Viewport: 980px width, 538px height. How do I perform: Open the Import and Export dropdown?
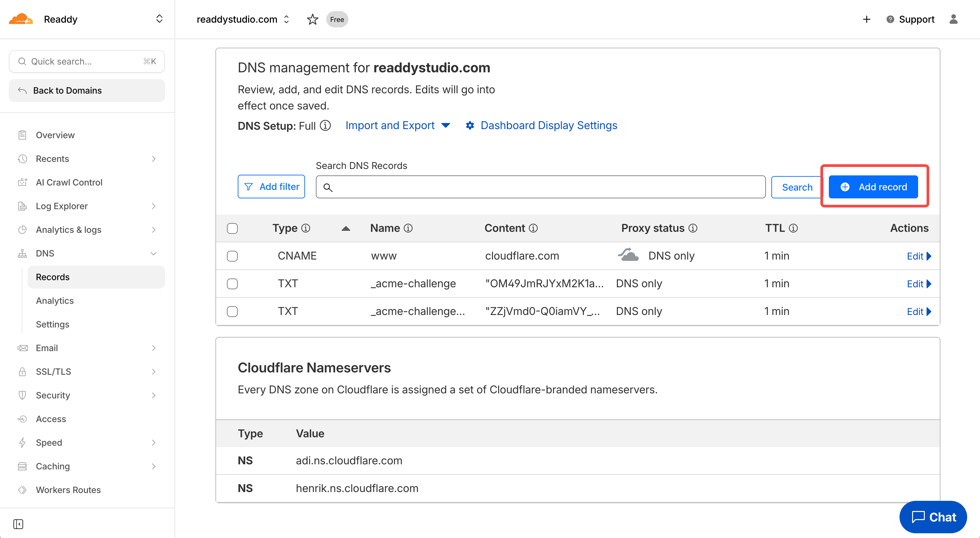pos(398,125)
